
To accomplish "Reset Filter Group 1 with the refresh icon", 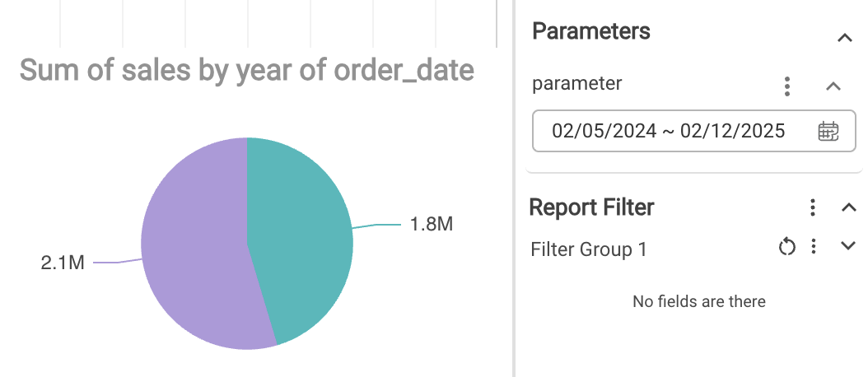I will point(787,247).
